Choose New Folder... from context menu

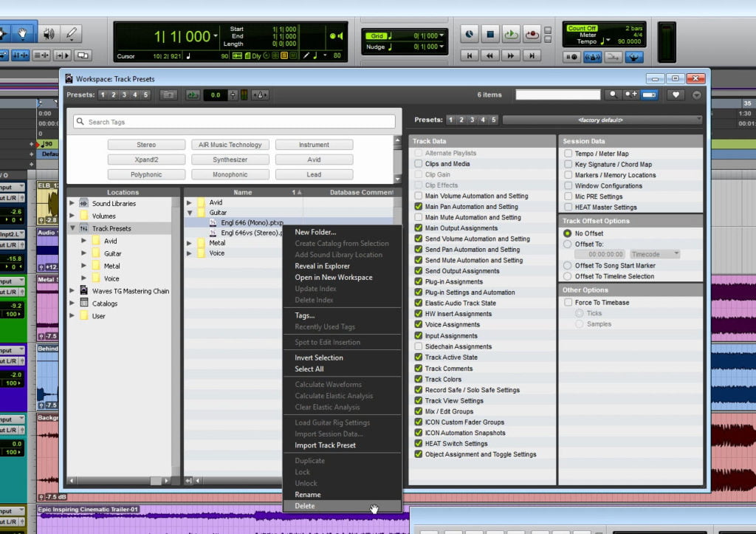[x=342, y=232]
